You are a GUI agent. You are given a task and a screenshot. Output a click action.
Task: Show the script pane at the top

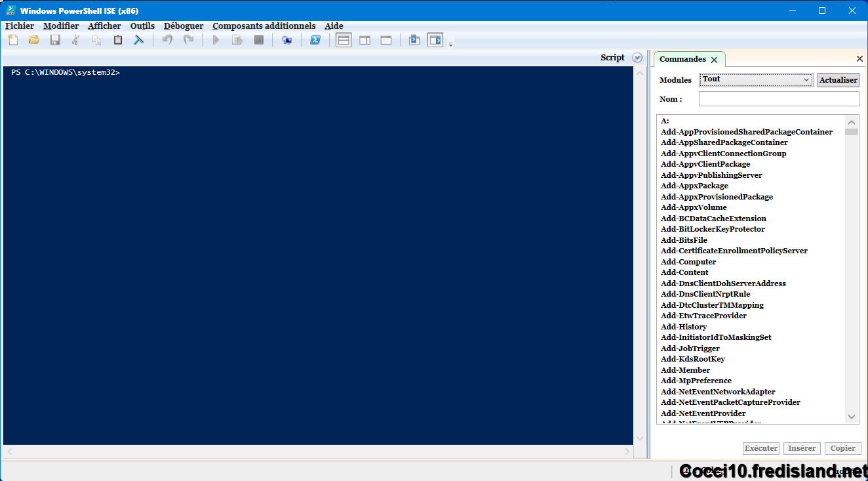(x=344, y=40)
